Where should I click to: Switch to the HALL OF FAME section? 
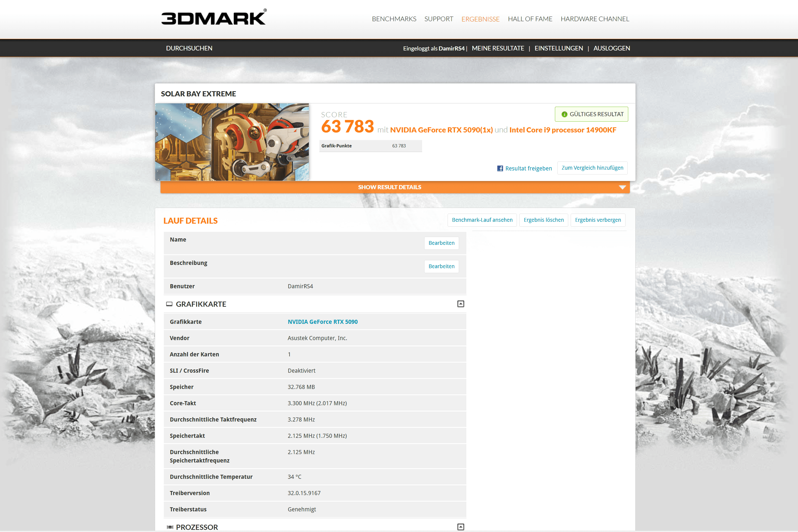coord(530,19)
